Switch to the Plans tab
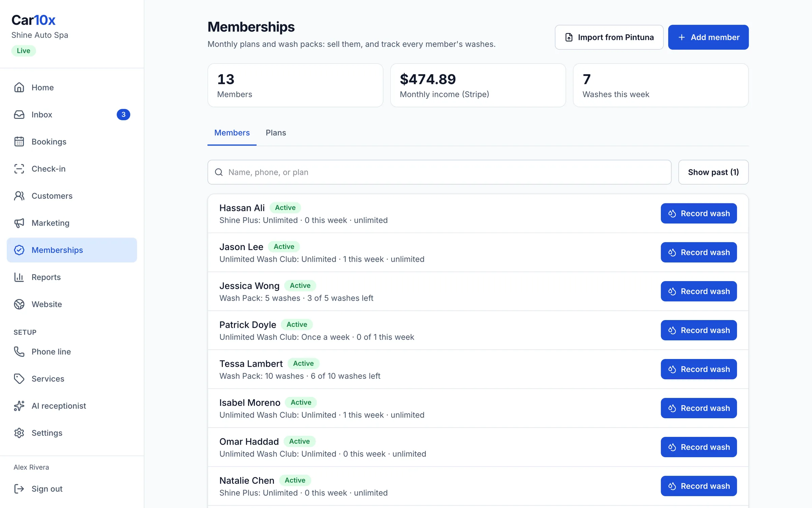Image resolution: width=812 pixels, height=508 pixels. pyautogui.click(x=276, y=133)
